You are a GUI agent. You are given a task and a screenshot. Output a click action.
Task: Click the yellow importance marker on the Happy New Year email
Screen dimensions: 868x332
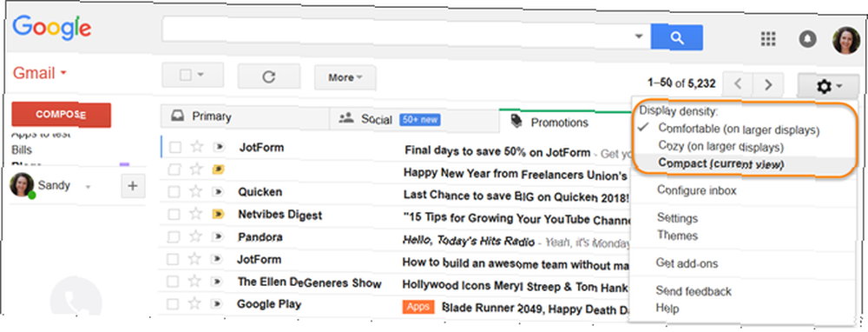(x=219, y=169)
